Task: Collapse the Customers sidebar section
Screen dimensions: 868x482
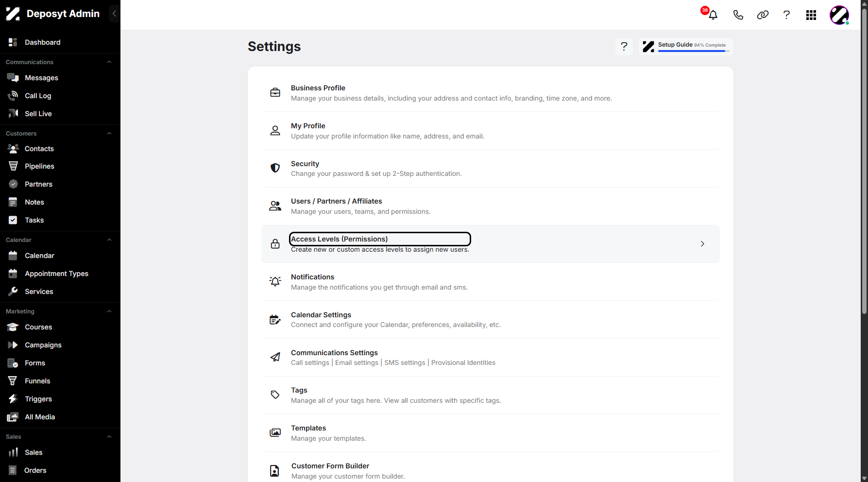Action: (x=109, y=134)
